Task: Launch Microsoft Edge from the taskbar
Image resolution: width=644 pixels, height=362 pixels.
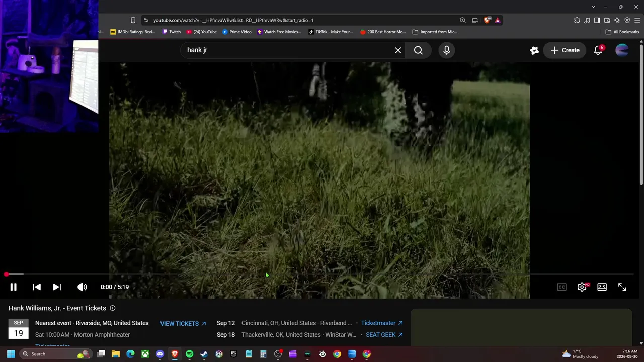Action: (x=130, y=354)
